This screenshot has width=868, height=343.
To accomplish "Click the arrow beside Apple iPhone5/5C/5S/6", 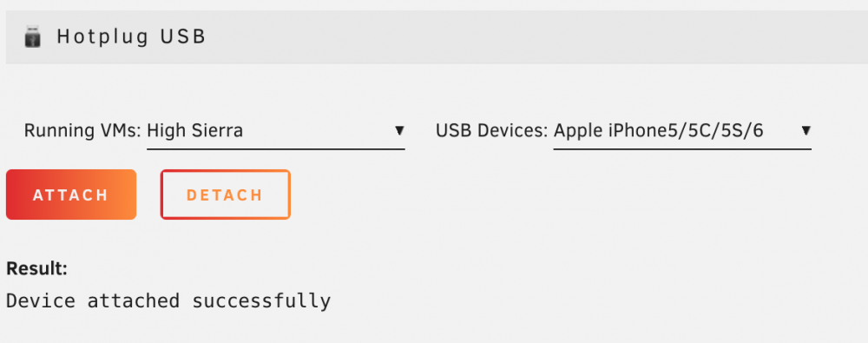I will coord(806,131).
